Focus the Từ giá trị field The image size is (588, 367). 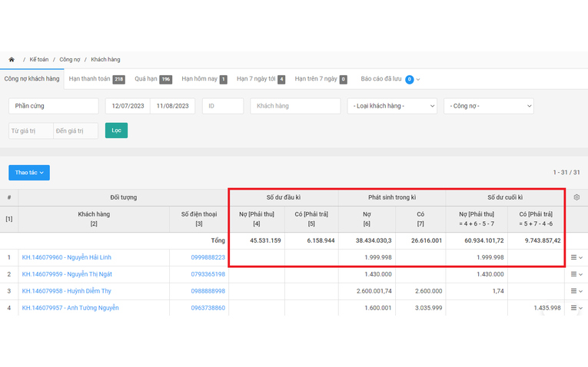[x=31, y=131]
